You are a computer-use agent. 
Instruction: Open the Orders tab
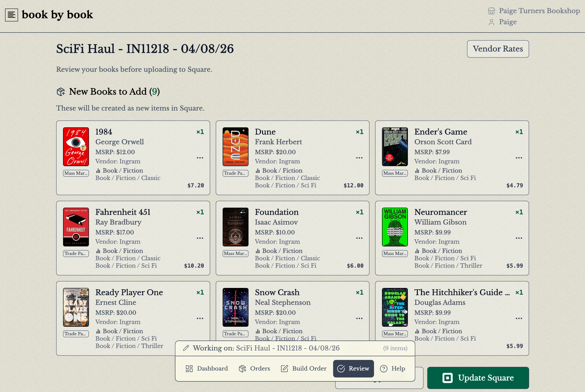click(255, 368)
